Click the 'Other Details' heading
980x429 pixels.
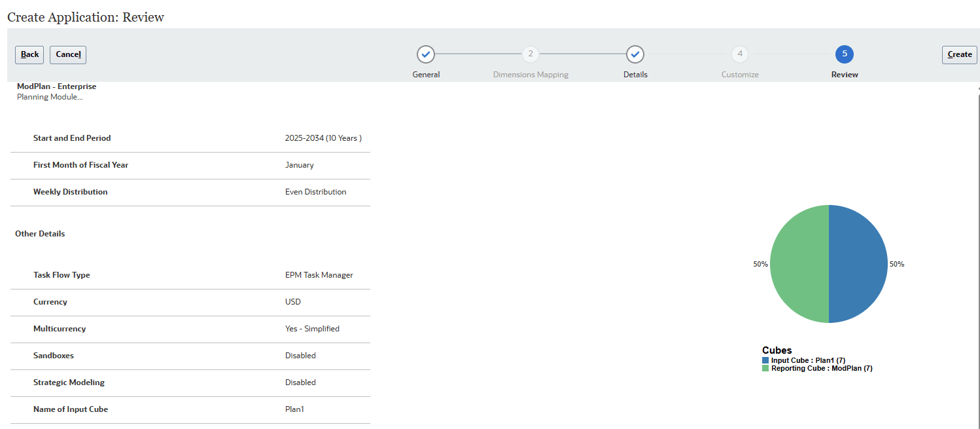tap(40, 234)
